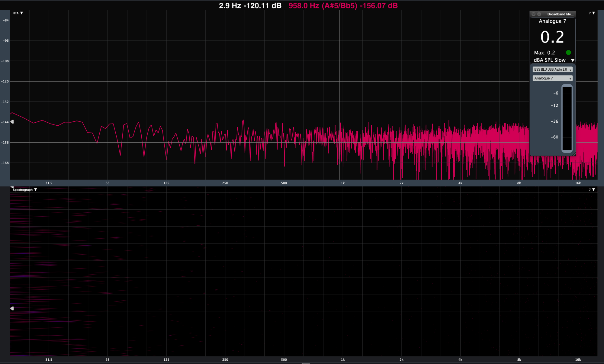Click the Max: 0.2 reading to reset it
The height and width of the screenshot is (364, 604).
click(x=544, y=53)
